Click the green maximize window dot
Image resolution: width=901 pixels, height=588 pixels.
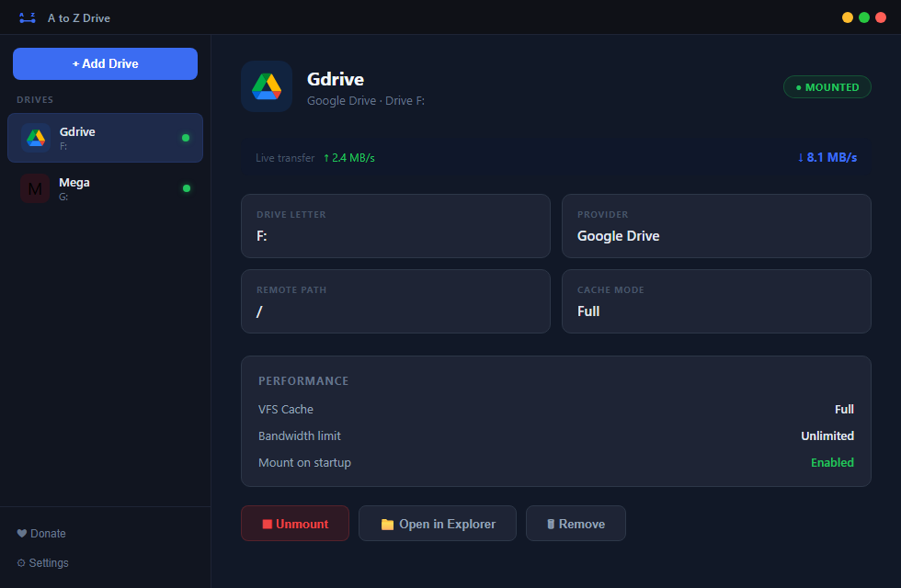point(864,17)
